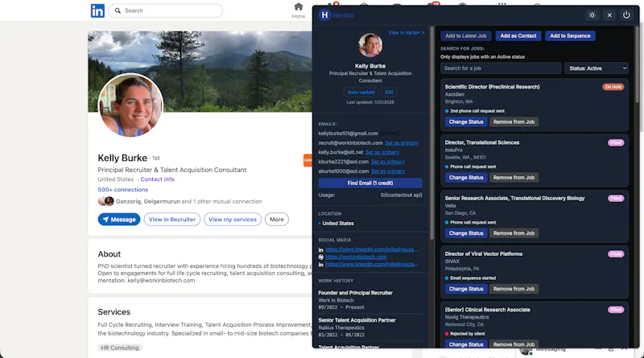Open the More button on profile
The width and height of the screenshot is (644, 358).
[x=277, y=220]
